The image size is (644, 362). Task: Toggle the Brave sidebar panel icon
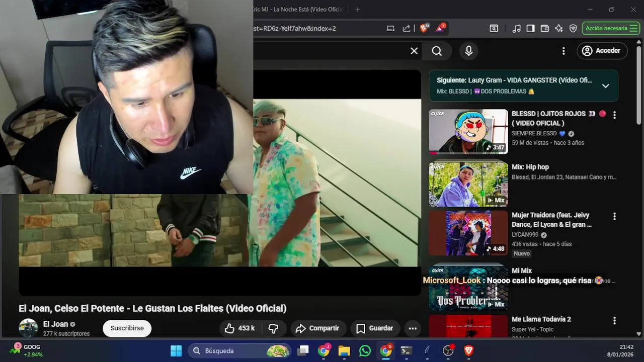point(530,29)
